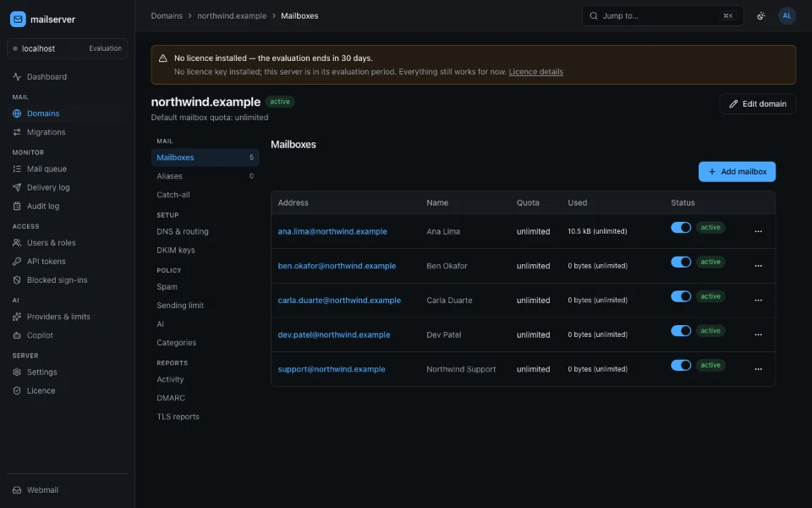This screenshot has height=508, width=812.
Task: Open actions menu for support mailbox row
Action: (x=758, y=369)
